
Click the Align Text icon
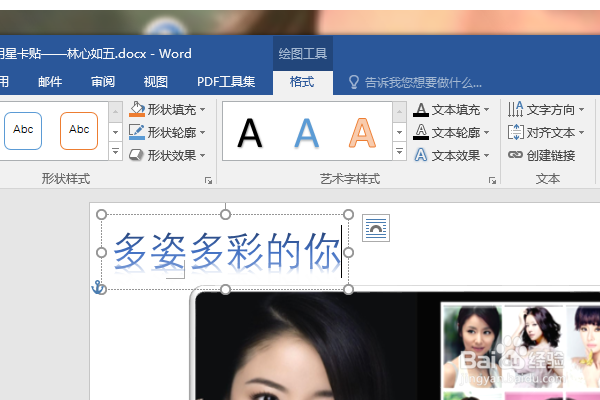(515, 132)
